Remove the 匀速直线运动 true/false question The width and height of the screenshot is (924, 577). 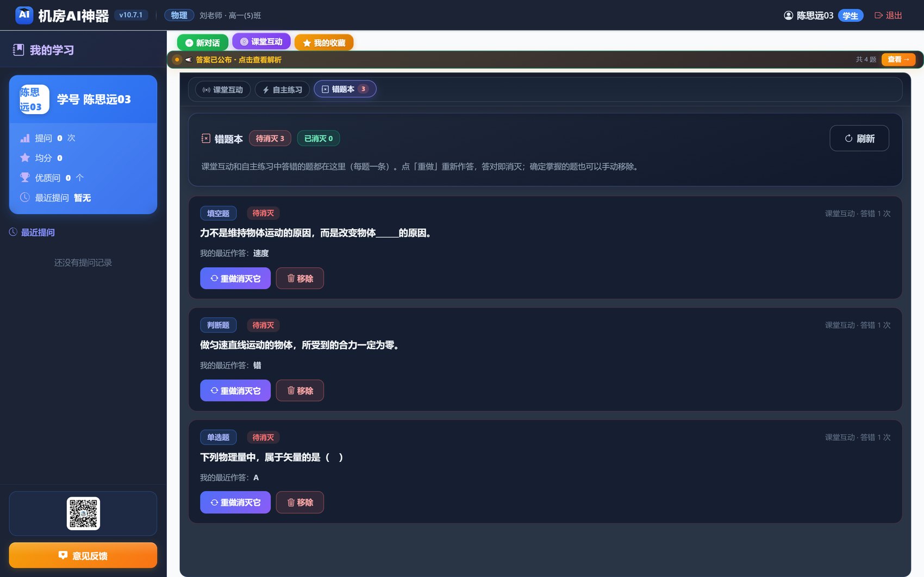pos(300,391)
